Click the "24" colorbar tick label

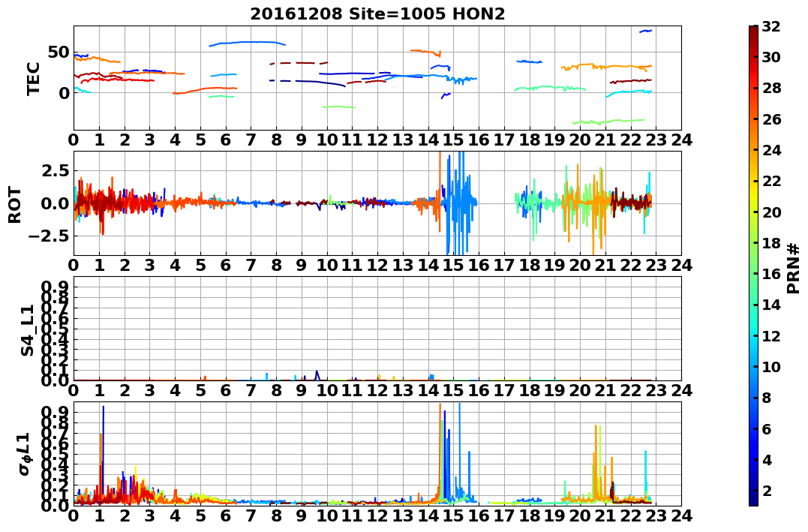pyautogui.click(x=771, y=150)
